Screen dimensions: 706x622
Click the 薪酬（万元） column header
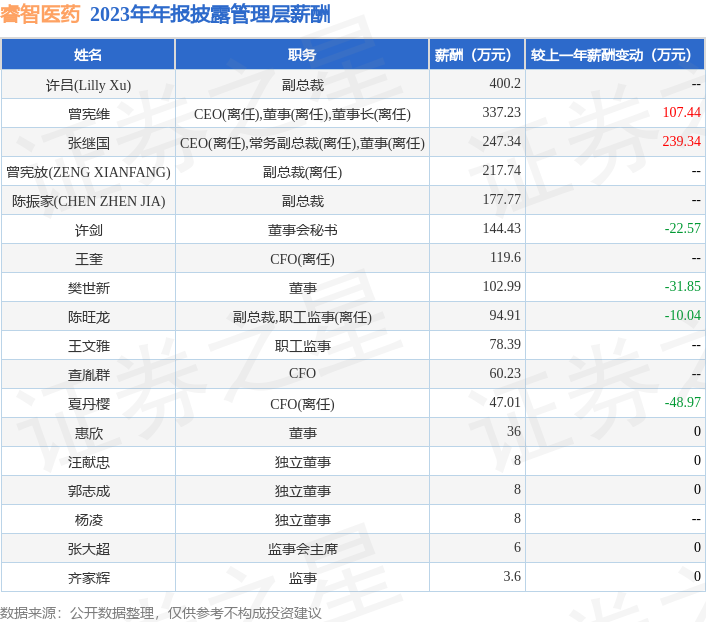coord(476,55)
